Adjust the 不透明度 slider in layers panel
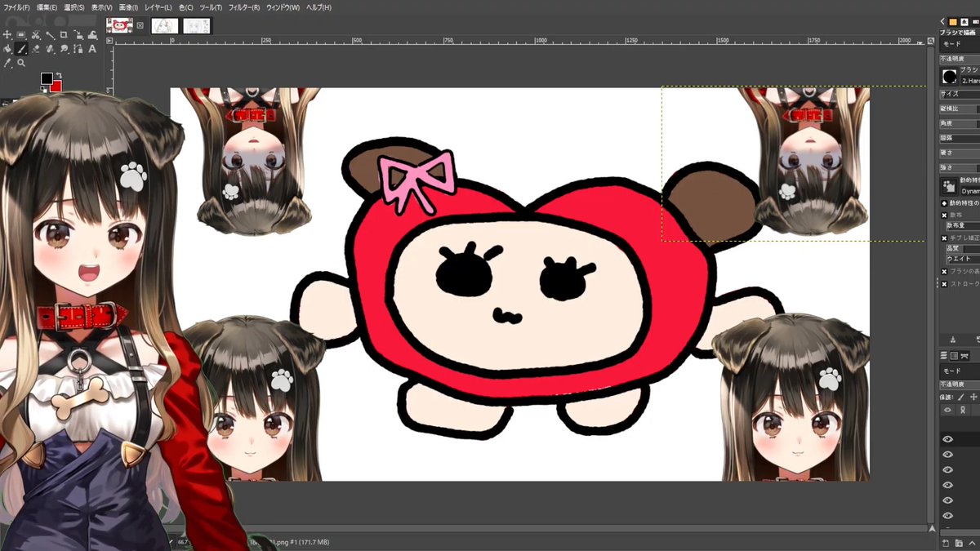Screen dimensions: 980x551 tap(960, 384)
